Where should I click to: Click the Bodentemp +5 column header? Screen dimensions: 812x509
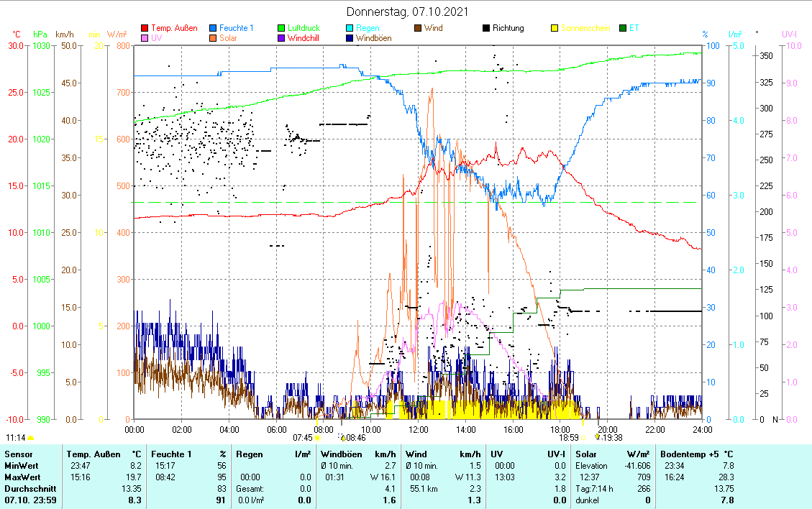coord(688,454)
